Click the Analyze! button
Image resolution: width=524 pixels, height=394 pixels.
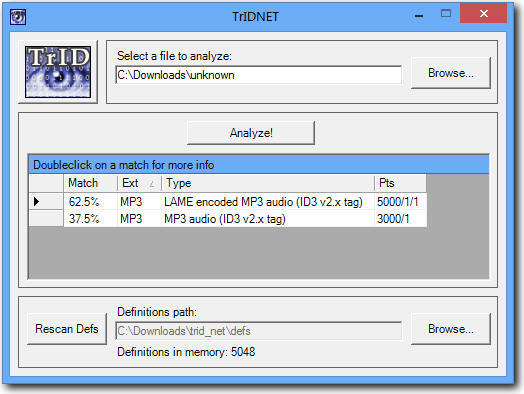[x=251, y=133]
